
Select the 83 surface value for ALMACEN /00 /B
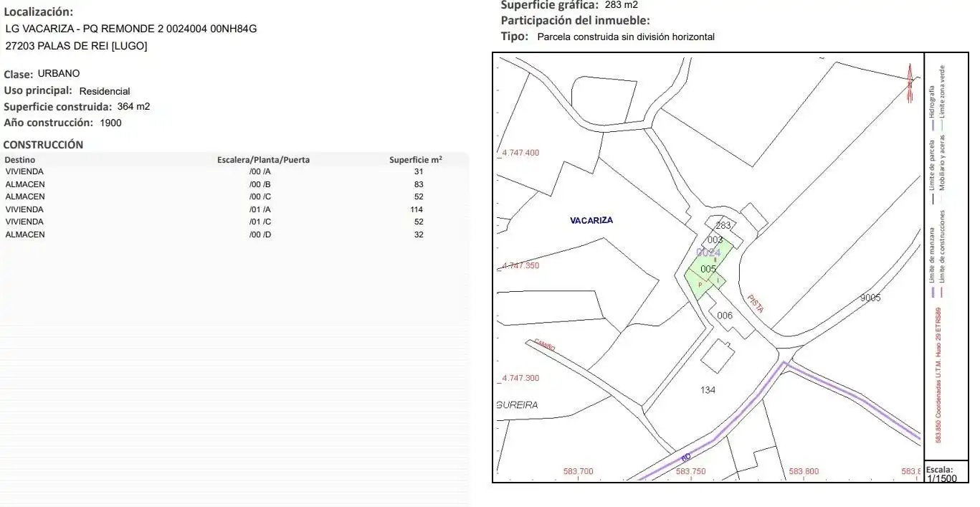pos(419,184)
